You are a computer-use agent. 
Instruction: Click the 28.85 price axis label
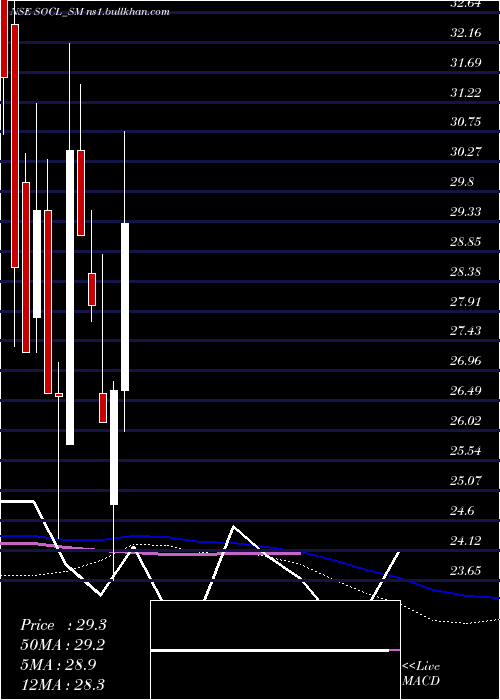pyautogui.click(x=466, y=242)
